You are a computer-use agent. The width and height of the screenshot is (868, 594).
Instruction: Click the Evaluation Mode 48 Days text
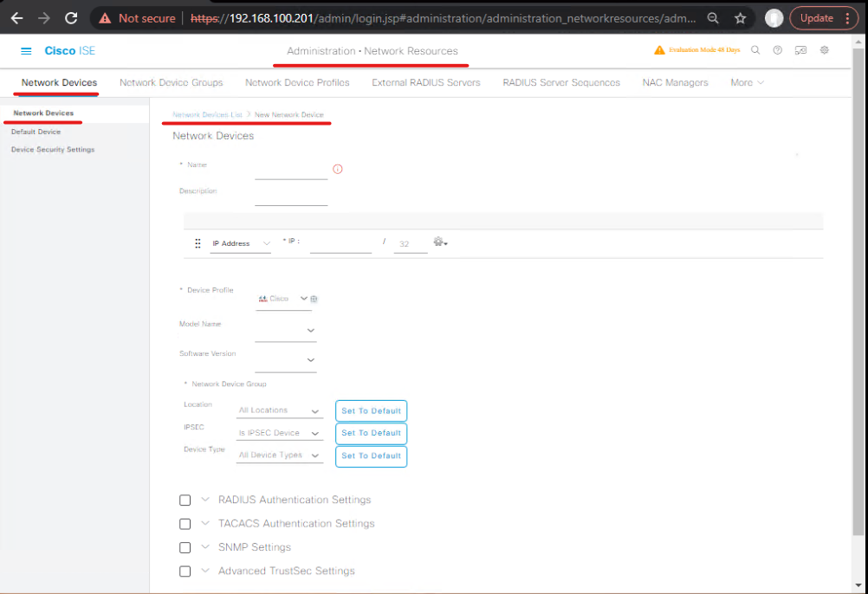(x=704, y=49)
